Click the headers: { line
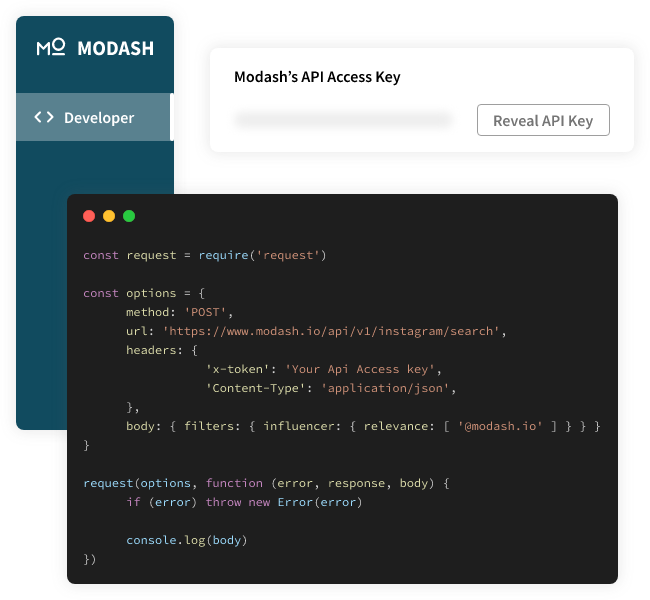Image resolution: width=650 pixels, height=600 pixels. [162, 350]
